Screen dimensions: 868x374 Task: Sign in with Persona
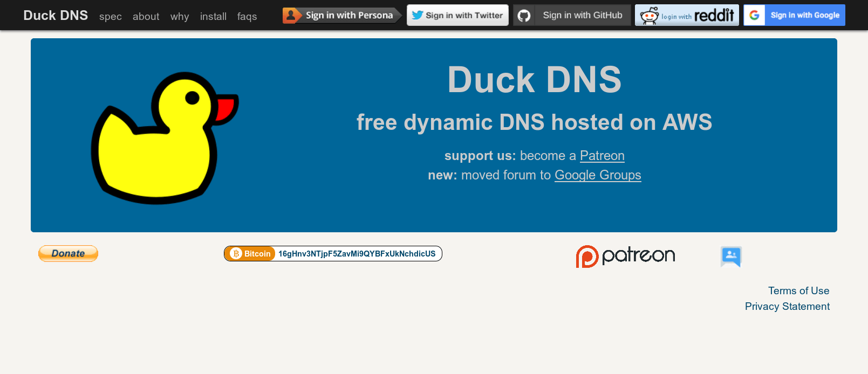(x=342, y=15)
